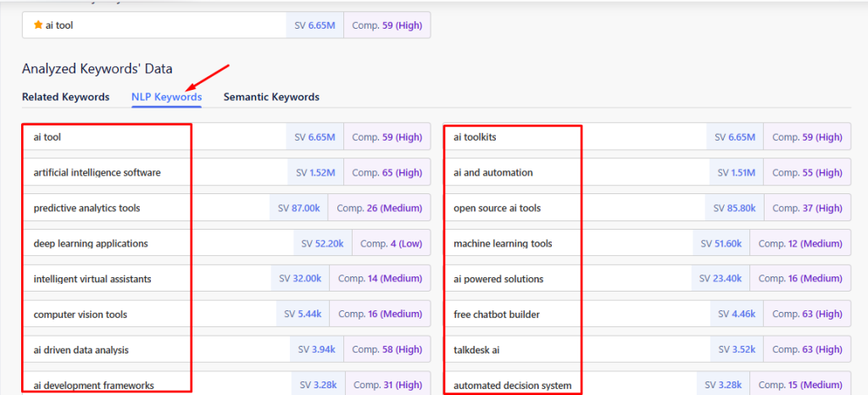Click the artificial intelligence software keyword

(x=97, y=172)
